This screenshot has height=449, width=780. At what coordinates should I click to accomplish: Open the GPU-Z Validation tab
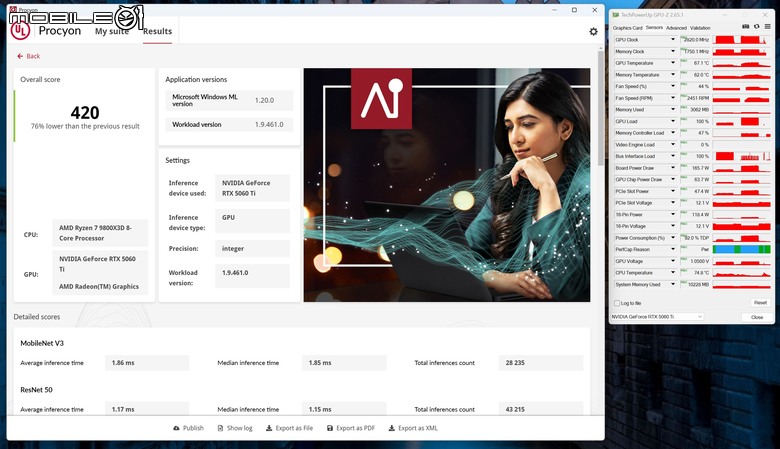[x=700, y=28]
